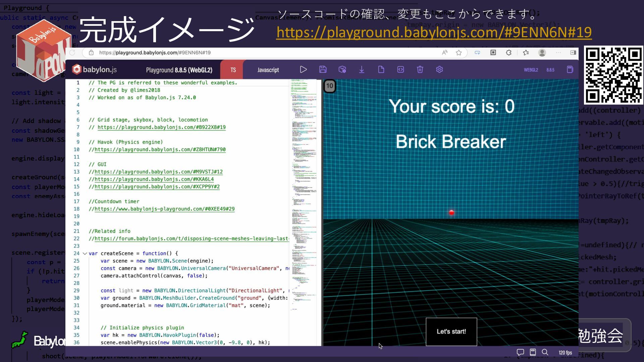Viewport: 644px width, 362px height.
Task: Open playground settings gear
Action: (439, 69)
